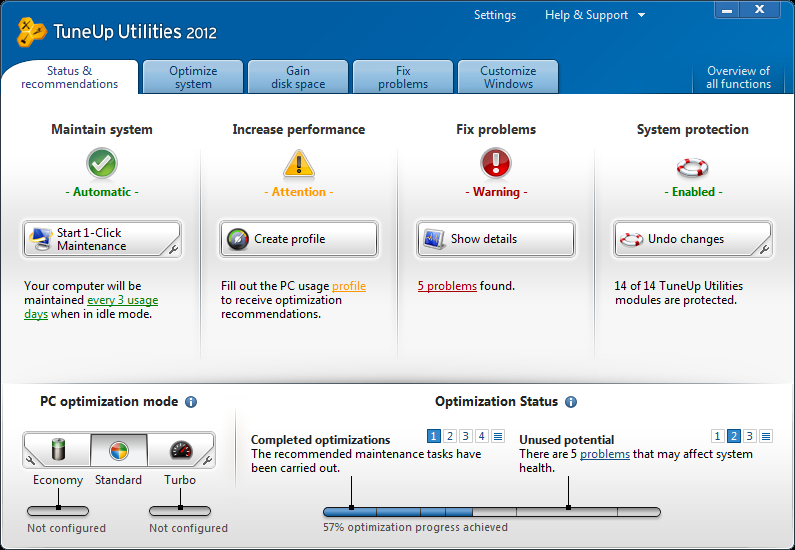Switch to Optimize system tab
The image size is (795, 550).
193,77
